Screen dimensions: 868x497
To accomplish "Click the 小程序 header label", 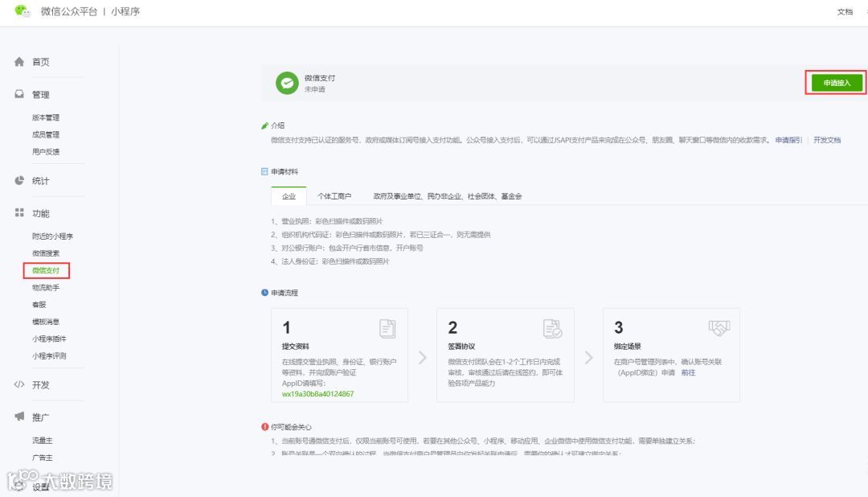I will [x=125, y=11].
